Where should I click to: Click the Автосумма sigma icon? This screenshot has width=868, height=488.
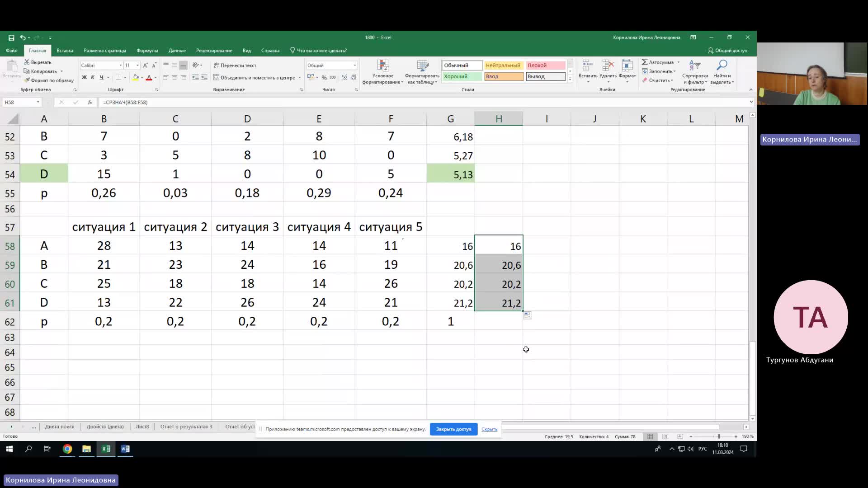pyautogui.click(x=645, y=62)
